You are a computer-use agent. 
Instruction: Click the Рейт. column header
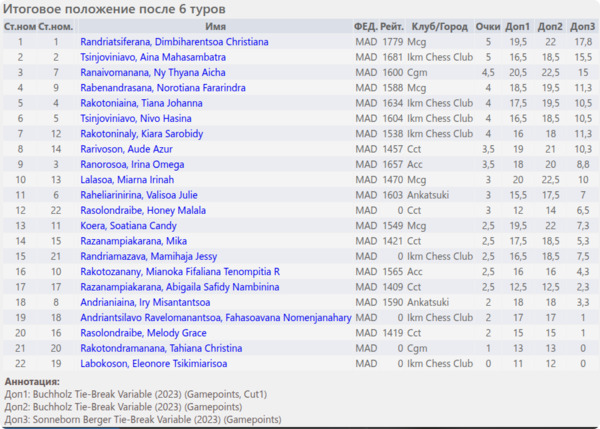(392, 25)
